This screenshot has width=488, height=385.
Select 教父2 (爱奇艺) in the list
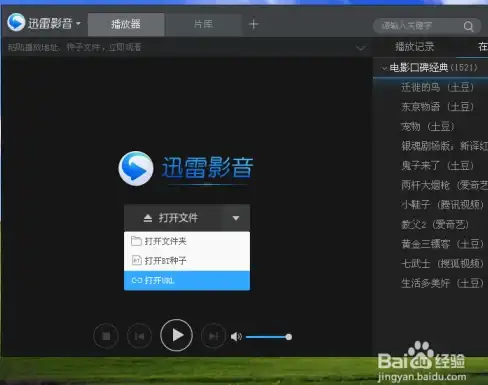tap(435, 224)
